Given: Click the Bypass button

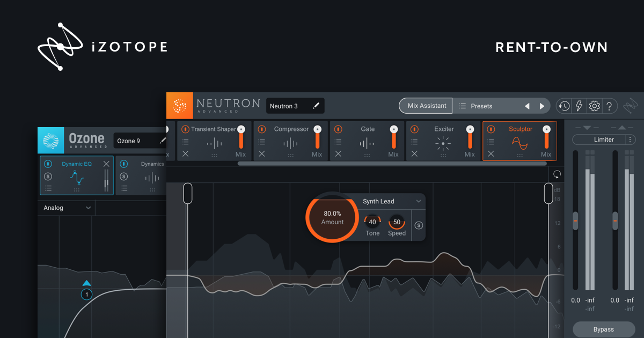Looking at the screenshot, I should [604, 329].
